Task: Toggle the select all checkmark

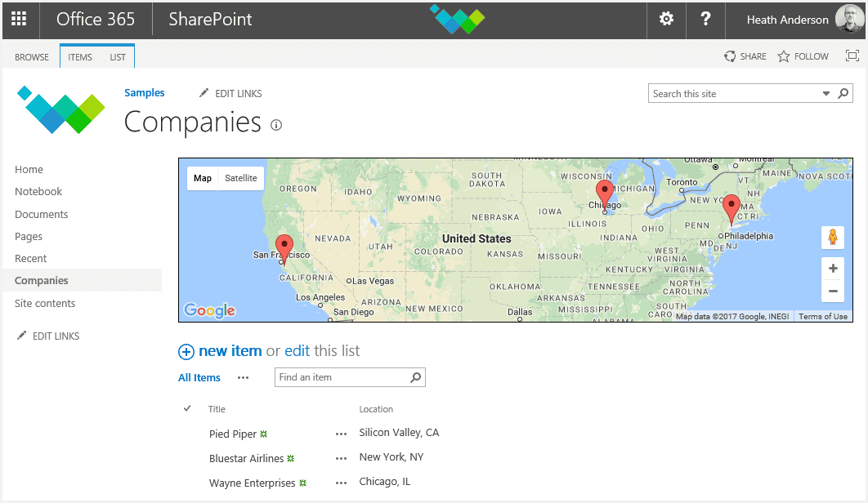Action: click(187, 408)
